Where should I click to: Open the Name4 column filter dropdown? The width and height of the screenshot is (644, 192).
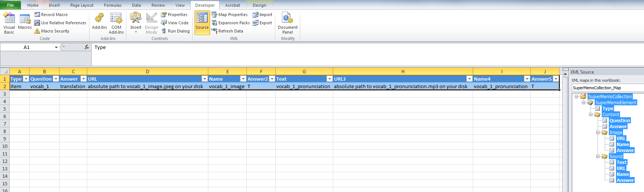click(527, 79)
